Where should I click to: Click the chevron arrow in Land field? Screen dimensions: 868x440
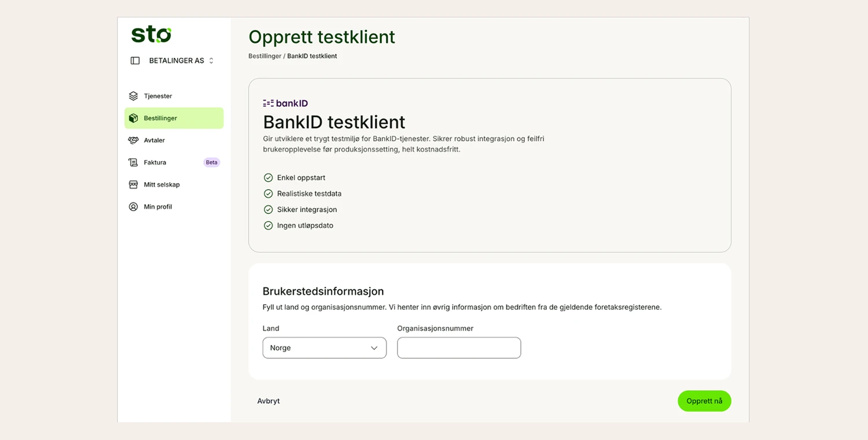click(x=374, y=348)
